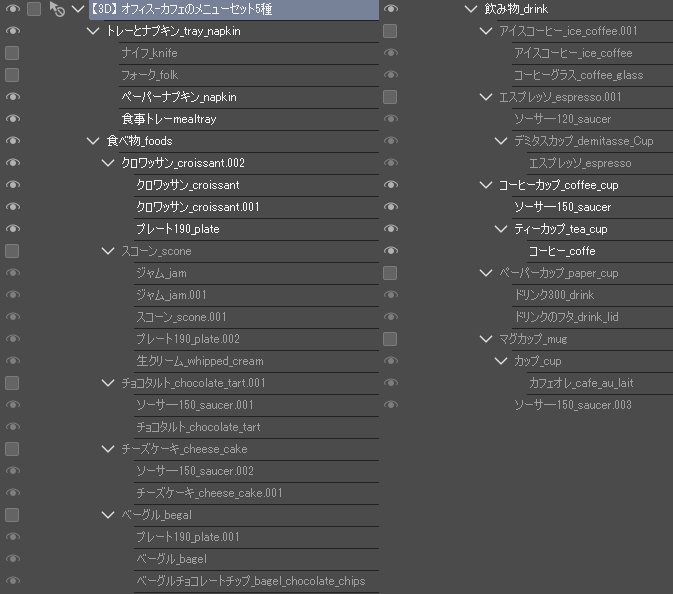
Task: Collapse the エスプレッソ_espresso.001 node
Action: [x=486, y=97]
